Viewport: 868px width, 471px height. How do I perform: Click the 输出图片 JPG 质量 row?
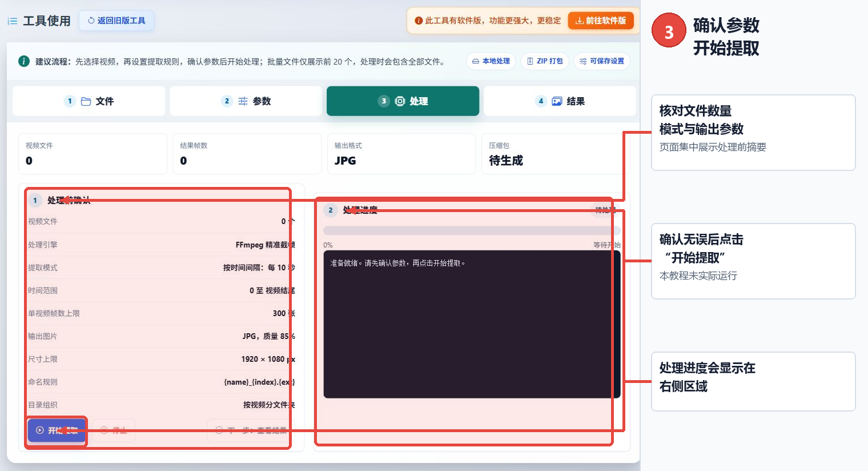pyautogui.click(x=162, y=336)
